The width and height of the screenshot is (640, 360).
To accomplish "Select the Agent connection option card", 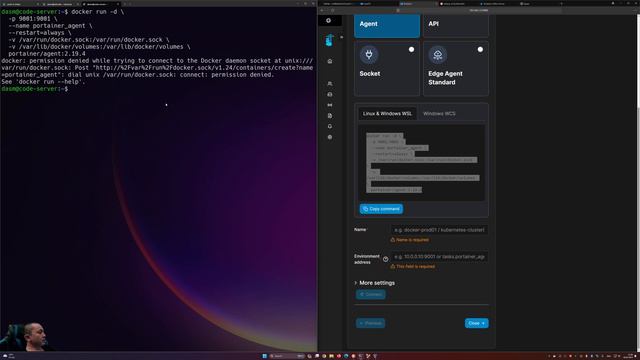I will pyautogui.click(x=387, y=26).
